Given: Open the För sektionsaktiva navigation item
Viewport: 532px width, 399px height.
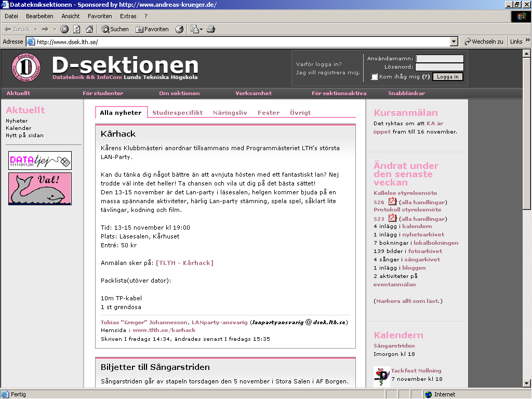Looking at the screenshot, I should pos(339,94).
